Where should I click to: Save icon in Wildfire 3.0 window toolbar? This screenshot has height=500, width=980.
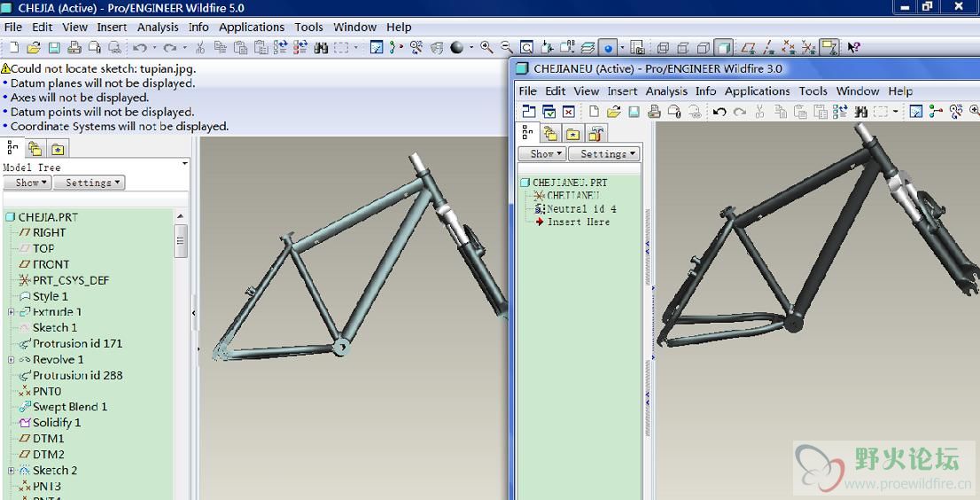tap(634, 112)
